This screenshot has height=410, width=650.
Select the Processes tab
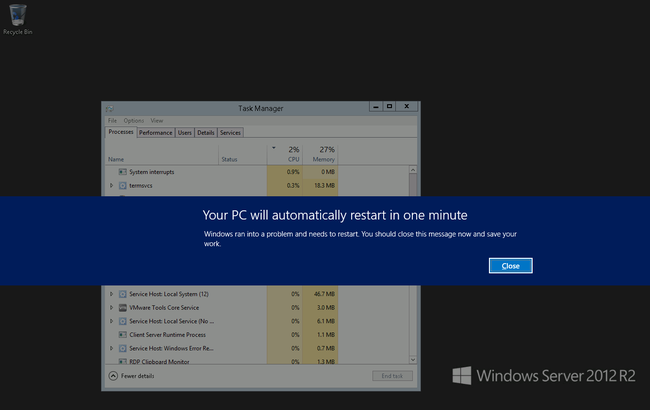click(121, 132)
